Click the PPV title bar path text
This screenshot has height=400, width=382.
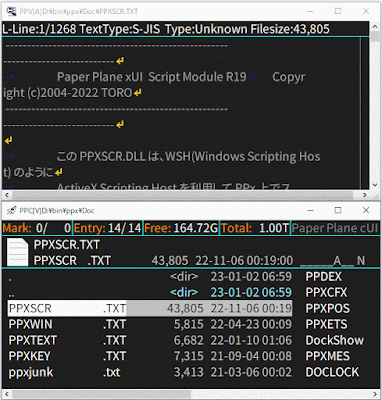tap(79, 11)
